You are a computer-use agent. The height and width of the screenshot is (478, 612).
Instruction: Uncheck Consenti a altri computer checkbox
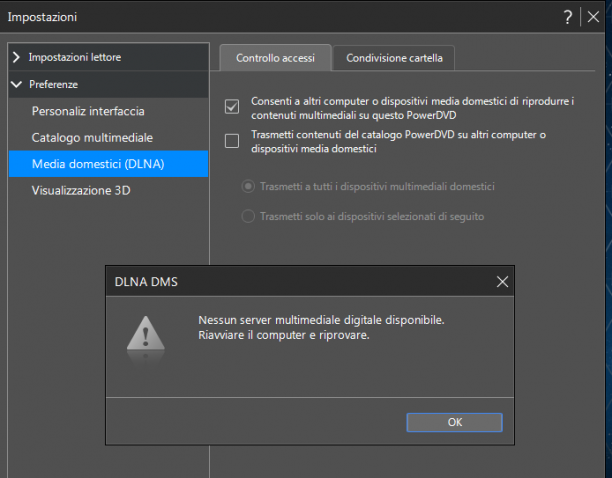232,107
